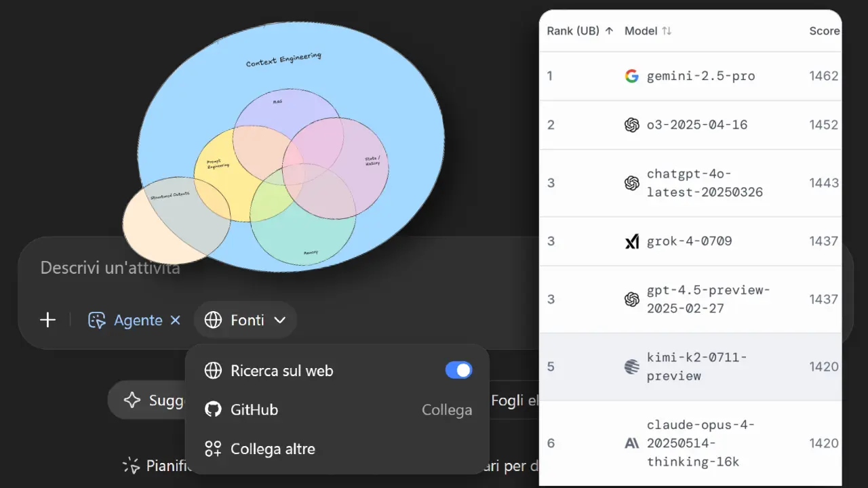The height and width of the screenshot is (488, 868).
Task: Click the Fonti globe icon
Action: point(213,320)
